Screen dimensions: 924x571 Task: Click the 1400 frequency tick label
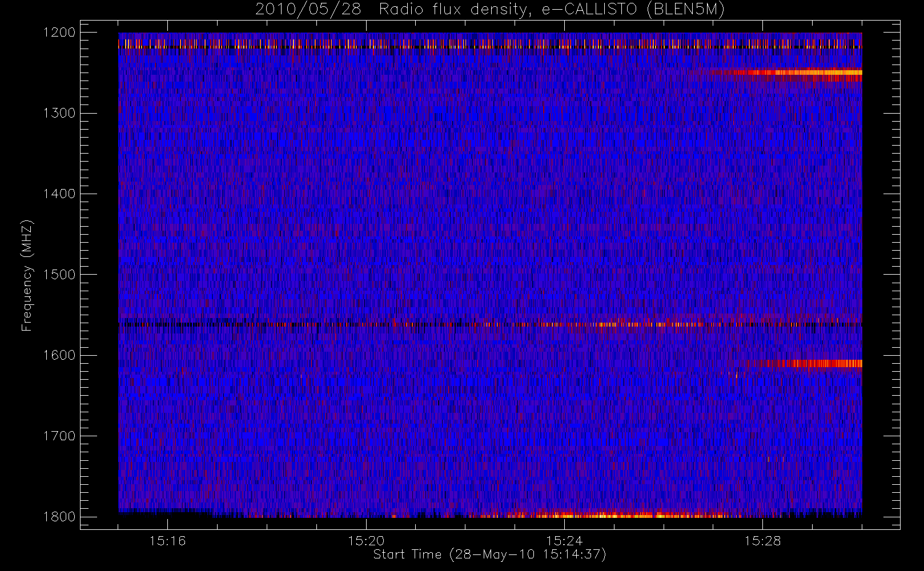(59, 194)
